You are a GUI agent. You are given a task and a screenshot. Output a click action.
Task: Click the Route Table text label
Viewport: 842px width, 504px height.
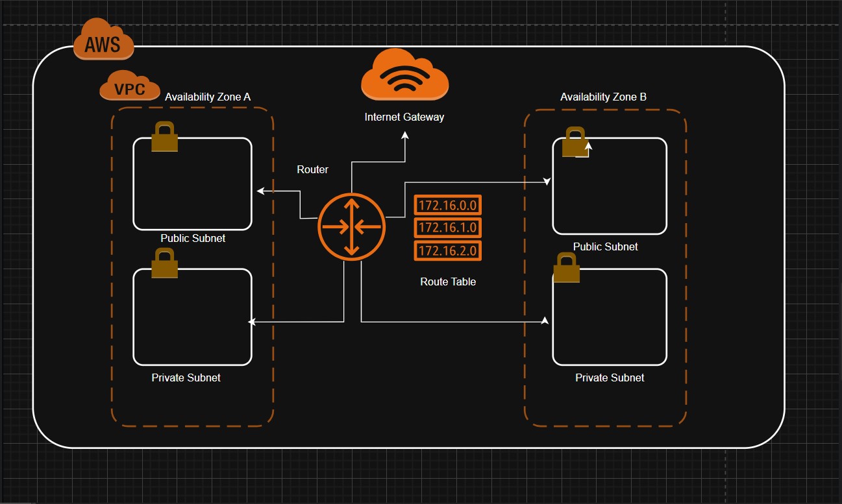(x=448, y=282)
